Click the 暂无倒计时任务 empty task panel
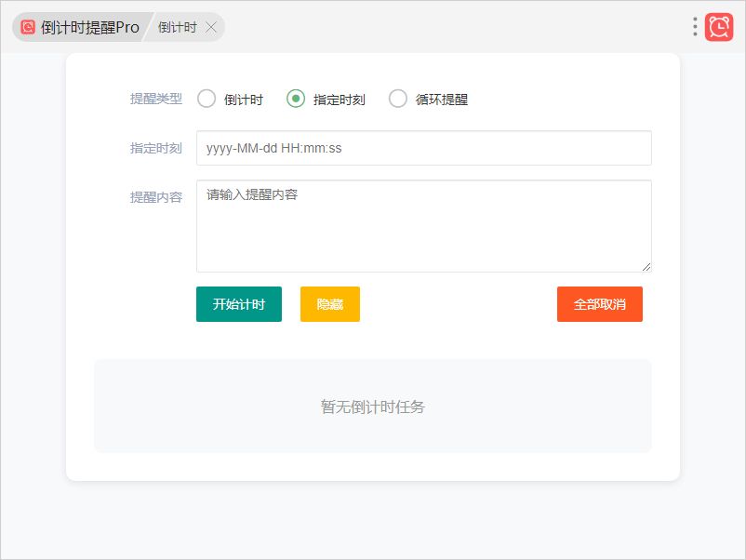746x560 pixels. pyautogui.click(x=373, y=407)
